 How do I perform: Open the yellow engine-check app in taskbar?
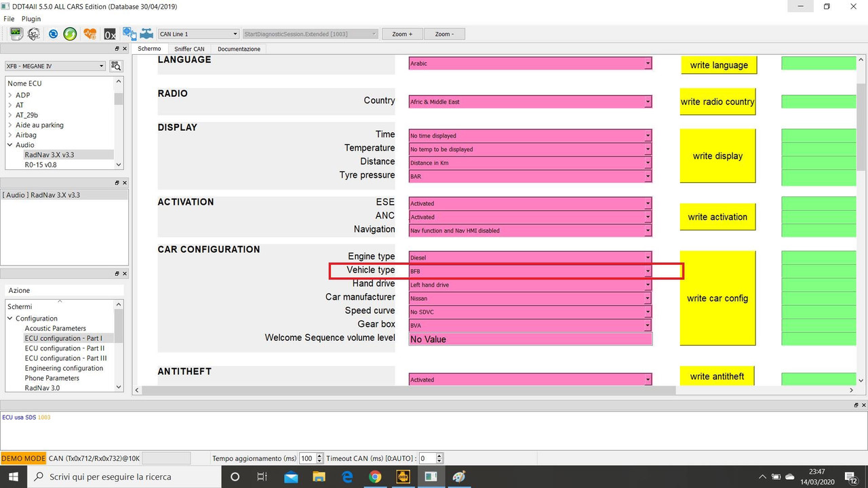point(403,477)
